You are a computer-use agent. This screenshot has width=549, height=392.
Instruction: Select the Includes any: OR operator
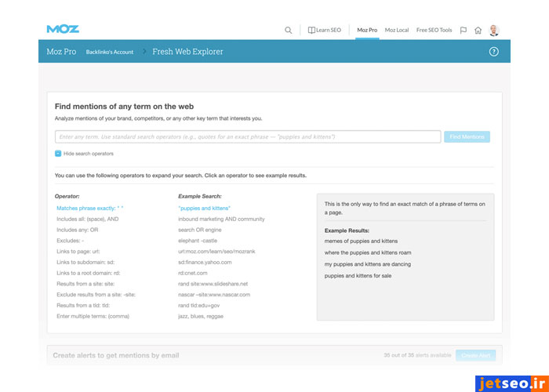click(x=78, y=230)
